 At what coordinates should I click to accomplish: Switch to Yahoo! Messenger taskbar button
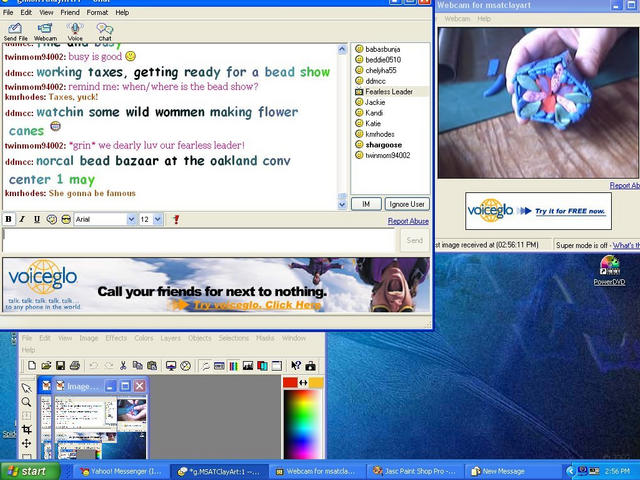point(120,471)
